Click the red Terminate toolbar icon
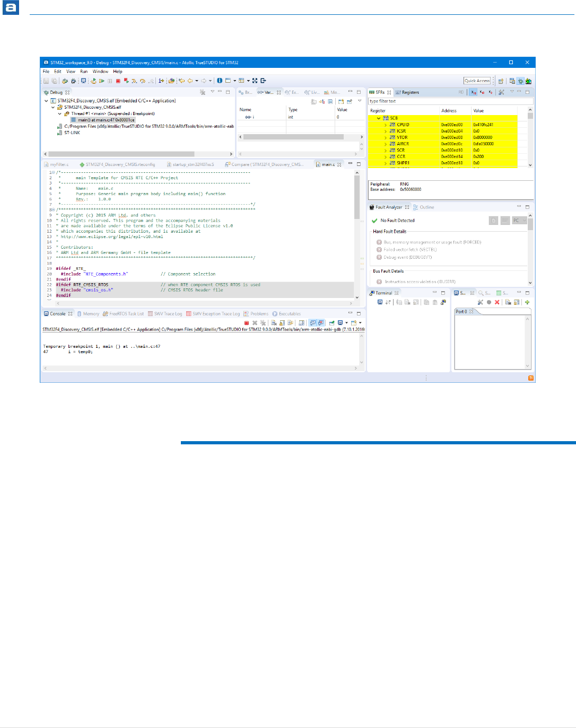The height and width of the screenshot is (728, 576). [118, 81]
